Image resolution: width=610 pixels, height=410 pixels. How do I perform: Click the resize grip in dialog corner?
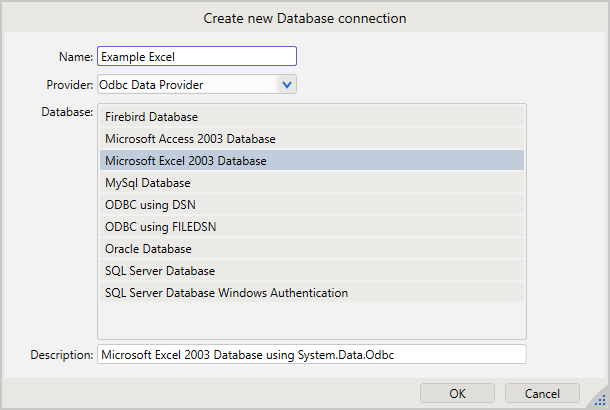point(601,401)
